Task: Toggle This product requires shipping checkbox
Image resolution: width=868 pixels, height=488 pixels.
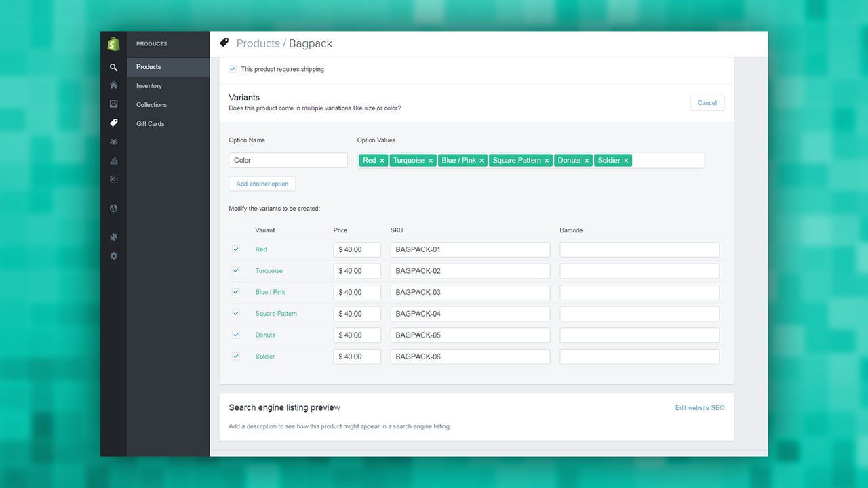Action: click(x=233, y=69)
